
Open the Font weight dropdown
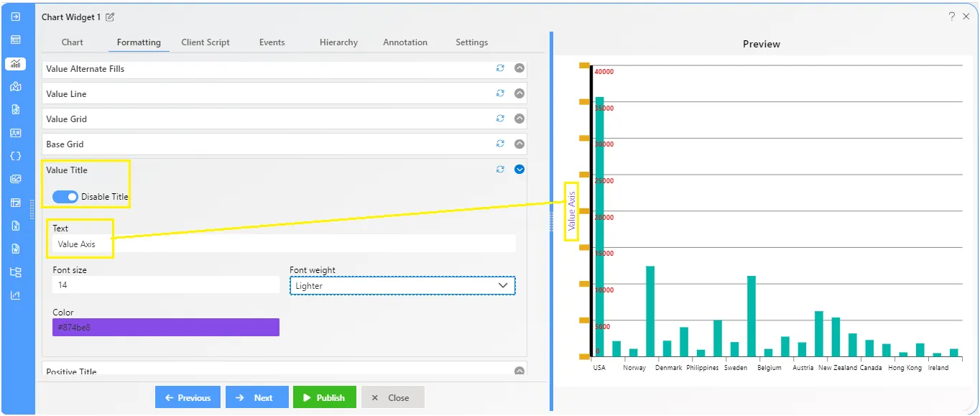pyautogui.click(x=402, y=286)
